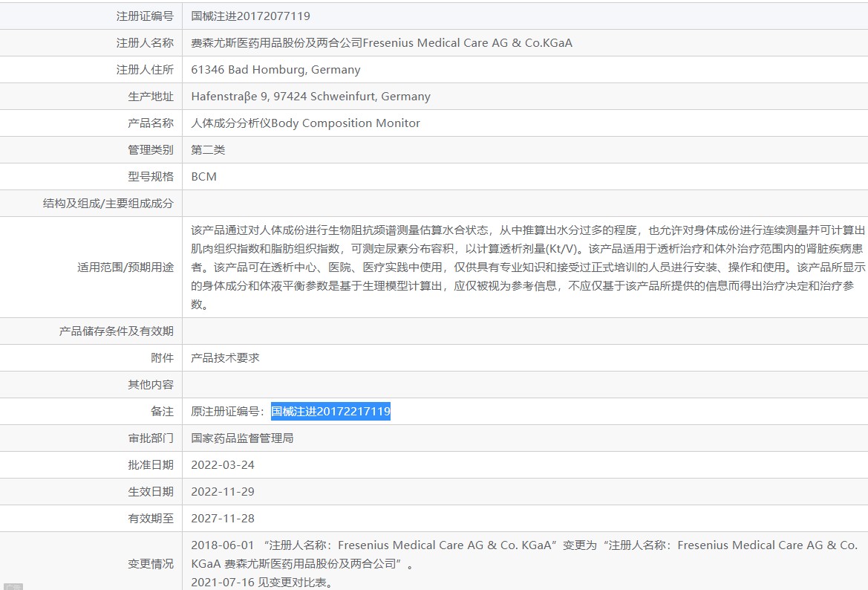Click the approval date 2022-03-24

tap(223, 465)
